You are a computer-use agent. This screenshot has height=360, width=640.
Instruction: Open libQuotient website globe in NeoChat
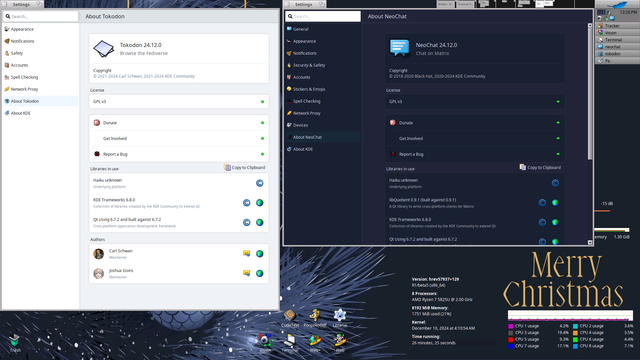click(555, 203)
